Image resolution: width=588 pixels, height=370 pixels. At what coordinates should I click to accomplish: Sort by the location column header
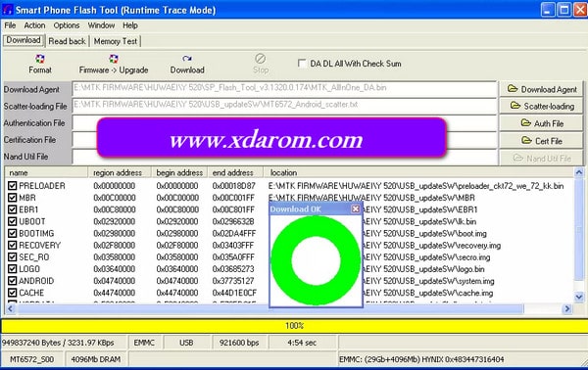[x=418, y=172]
